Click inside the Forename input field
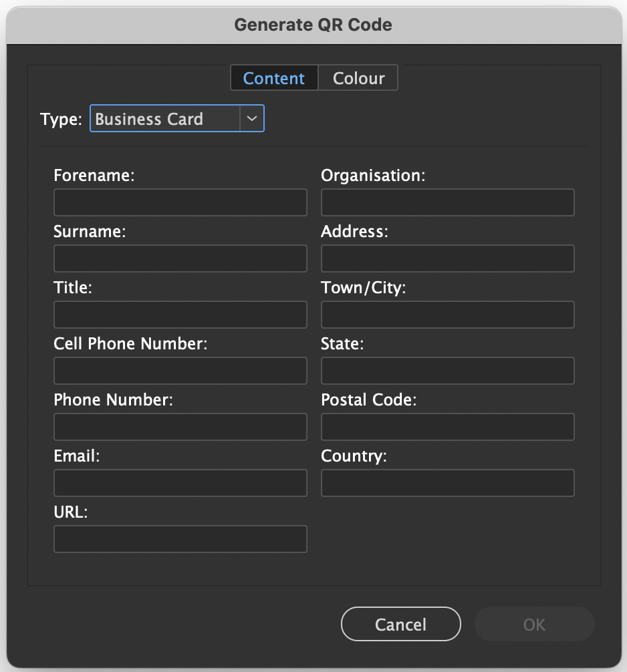627x672 pixels. click(180, 202)
